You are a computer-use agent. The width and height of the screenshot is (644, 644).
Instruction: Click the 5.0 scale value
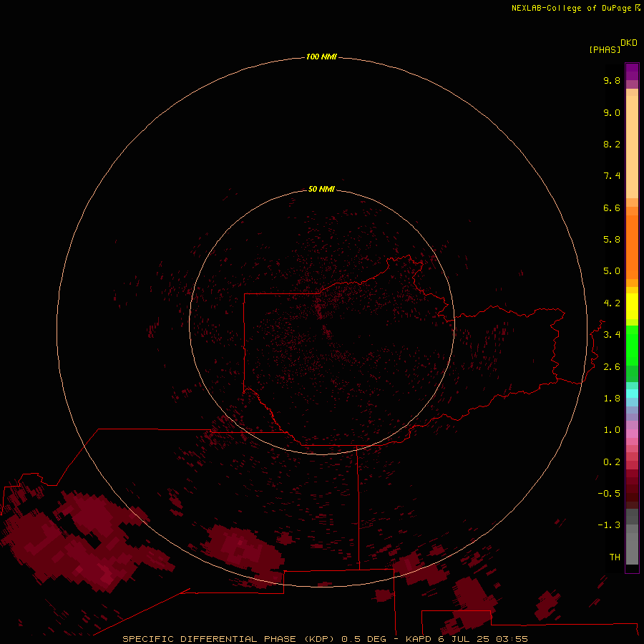(612, 271)
